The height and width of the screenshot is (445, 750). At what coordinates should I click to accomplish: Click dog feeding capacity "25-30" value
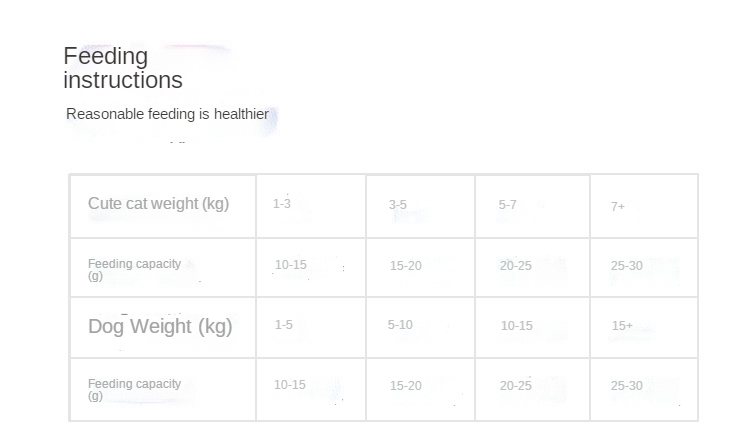pos(627,386)
